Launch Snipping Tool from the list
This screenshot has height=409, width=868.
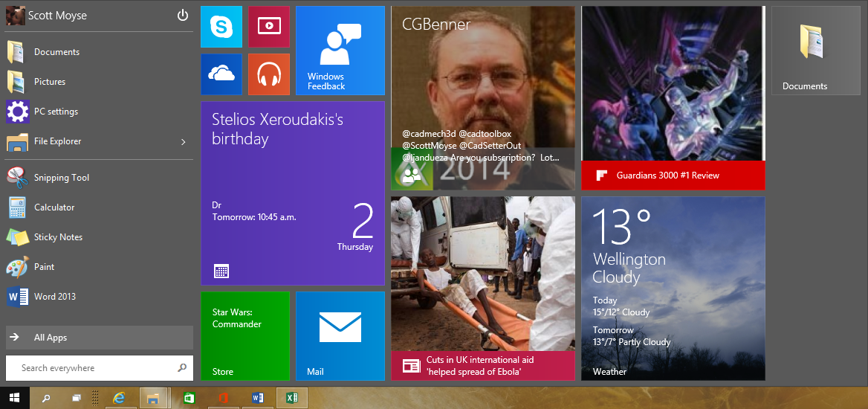tap(61, 178)
